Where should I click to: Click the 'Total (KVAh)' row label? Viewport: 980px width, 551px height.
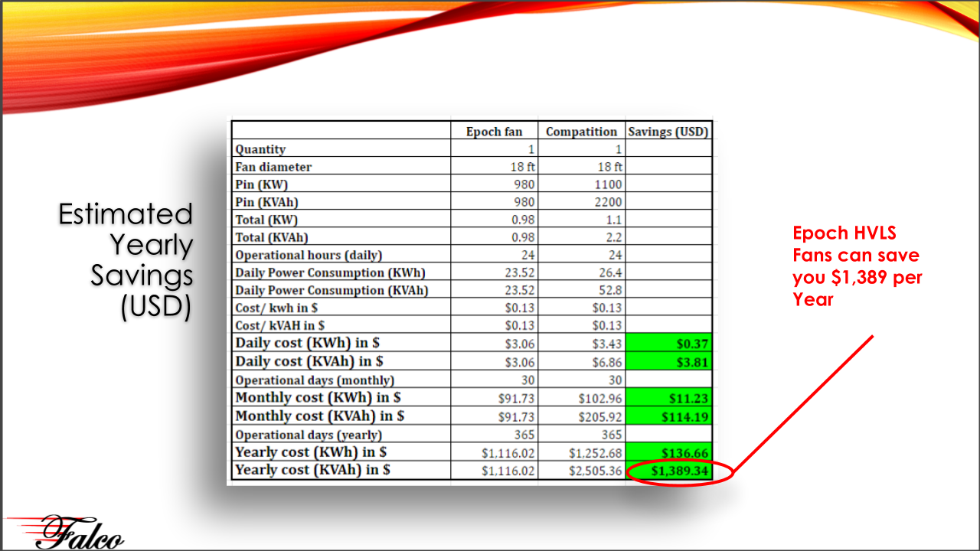coord(272,237)
